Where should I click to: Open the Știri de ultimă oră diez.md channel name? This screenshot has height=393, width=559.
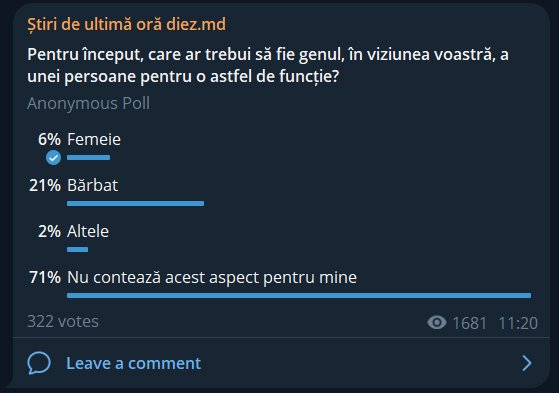coord(127,25)
